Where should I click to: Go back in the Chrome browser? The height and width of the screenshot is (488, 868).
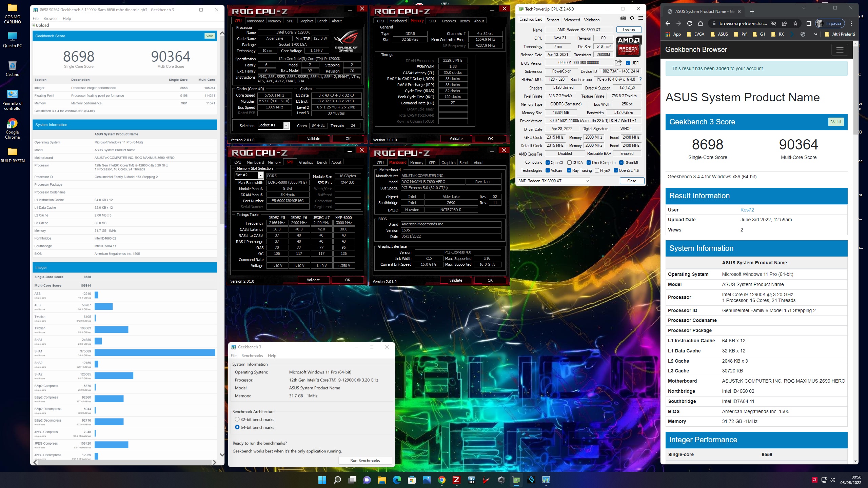[x=668, y=23]
